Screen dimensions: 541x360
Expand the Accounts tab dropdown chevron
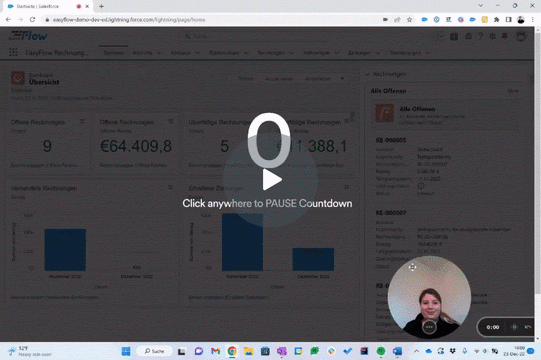(159, 53)
